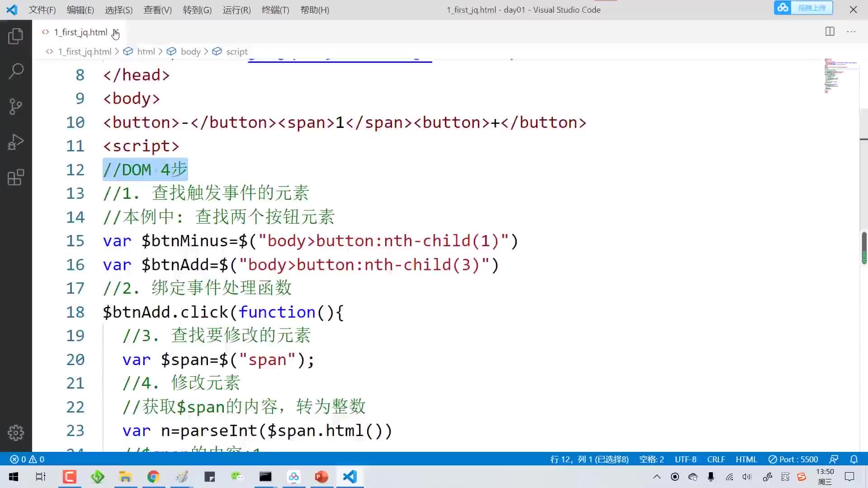Open the 终端(T) menu
This screenshot has width=868, height=488.
tap(275, 10)
